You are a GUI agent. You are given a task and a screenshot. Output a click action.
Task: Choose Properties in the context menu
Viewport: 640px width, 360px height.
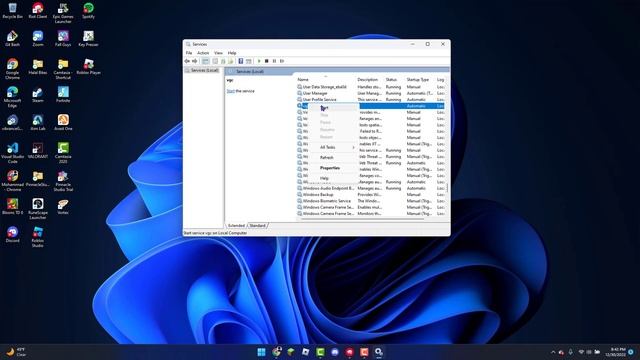[334, 168]
